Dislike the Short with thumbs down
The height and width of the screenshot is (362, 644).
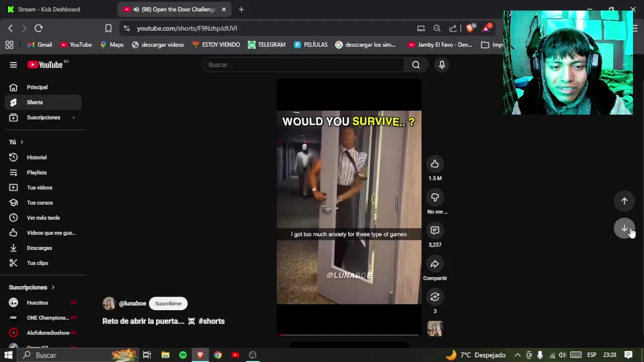[435, 198]
